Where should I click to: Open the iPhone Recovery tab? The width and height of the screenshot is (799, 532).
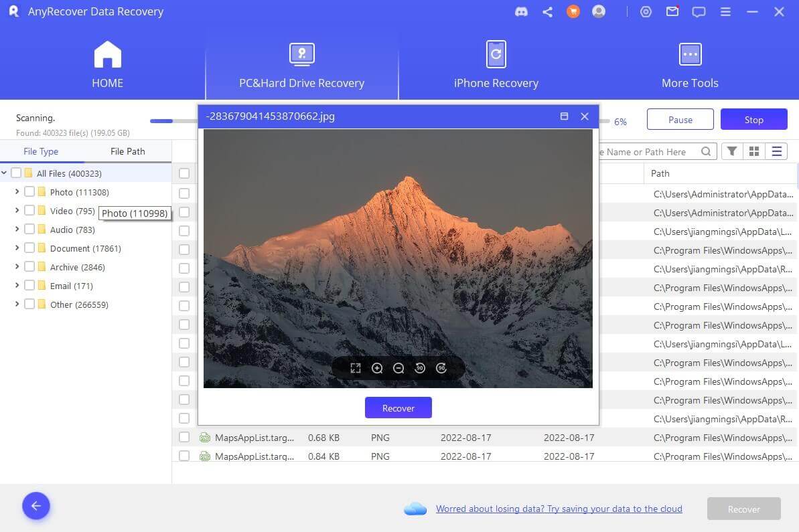coord(496,66)
